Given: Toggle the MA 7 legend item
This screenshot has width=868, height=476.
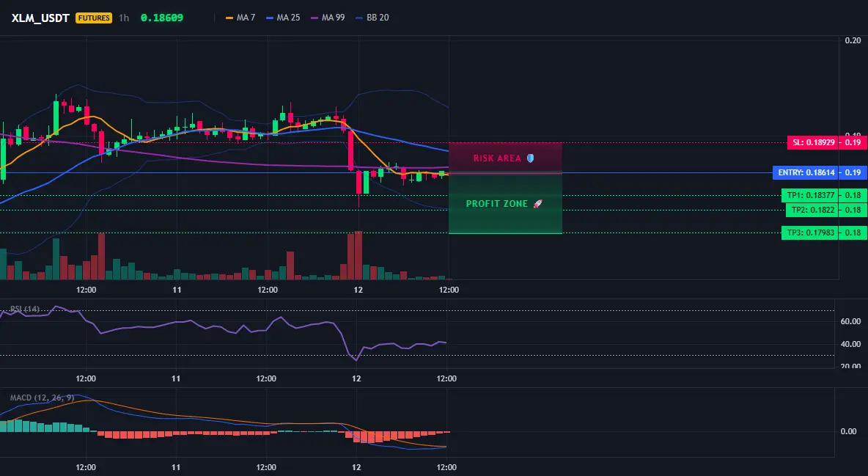Looking at the screenshot, I should [240, 18].
